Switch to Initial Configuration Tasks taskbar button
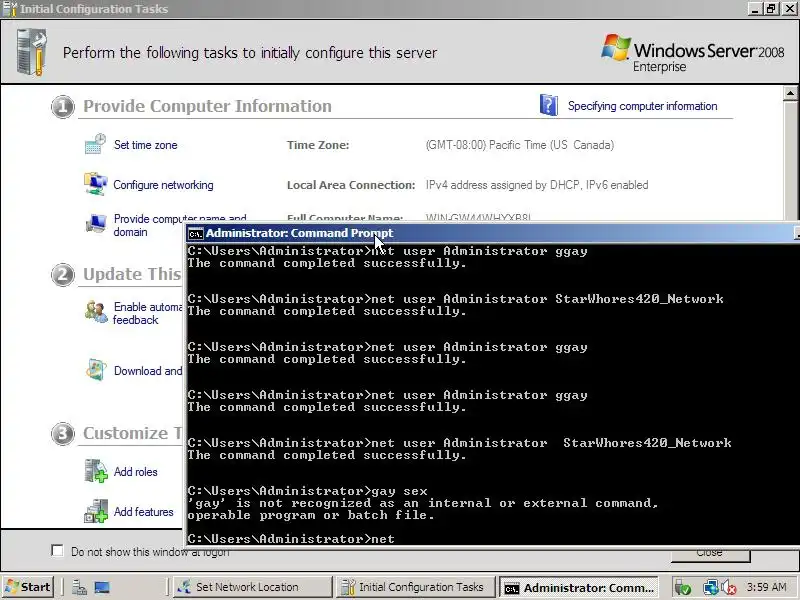 point(416,587)
